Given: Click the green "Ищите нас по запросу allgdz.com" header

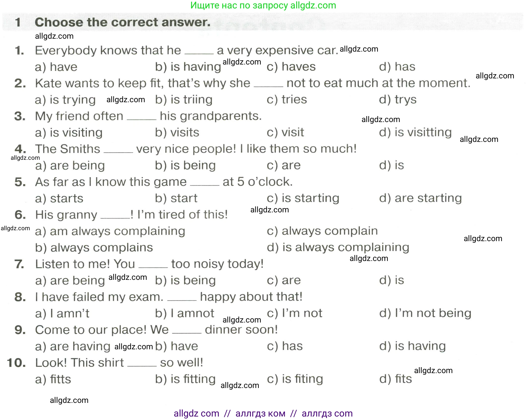Looking at the screenshot, I should (263, 5).
